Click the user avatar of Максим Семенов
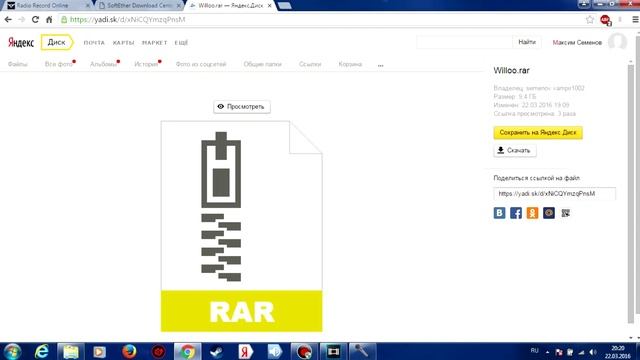 (x=617, y=42)
